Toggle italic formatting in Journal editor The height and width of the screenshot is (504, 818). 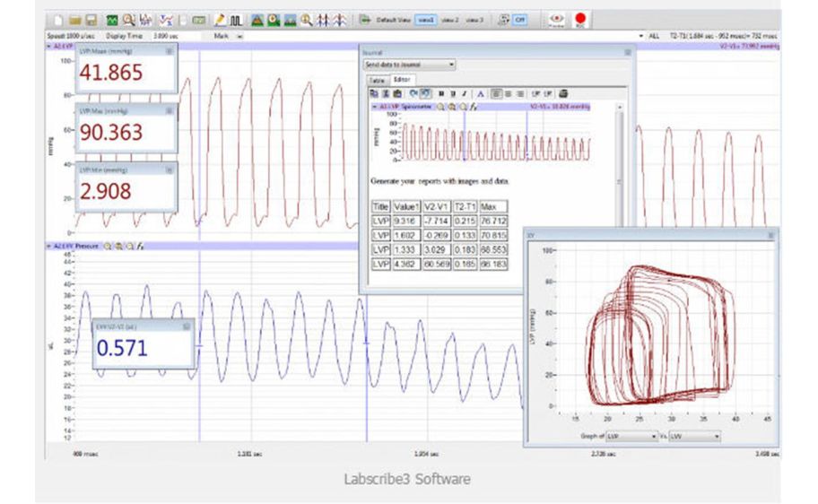coord(463,93)
